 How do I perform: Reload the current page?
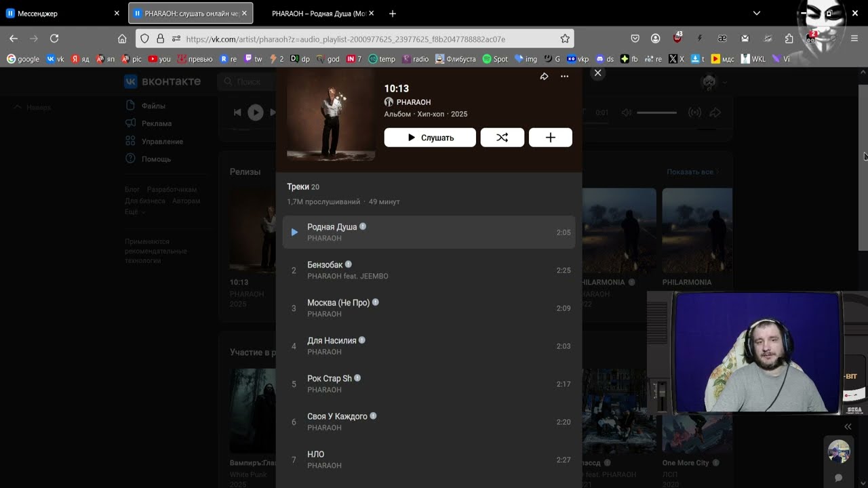point(54,39)
